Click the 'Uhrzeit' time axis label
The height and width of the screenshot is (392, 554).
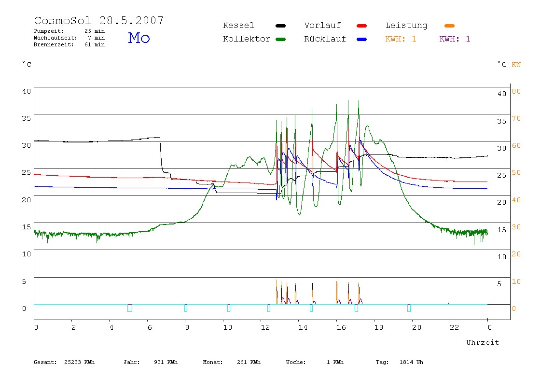pyautogui.click(x=483, y=342)
